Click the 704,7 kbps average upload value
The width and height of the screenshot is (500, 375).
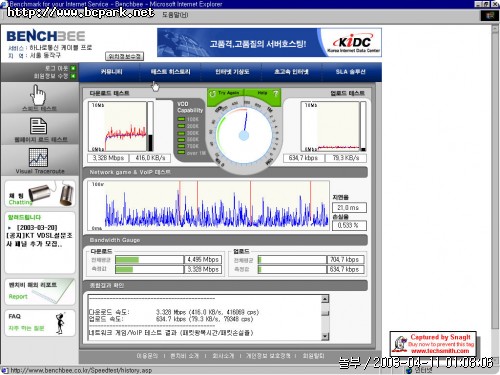coord(345,260)
